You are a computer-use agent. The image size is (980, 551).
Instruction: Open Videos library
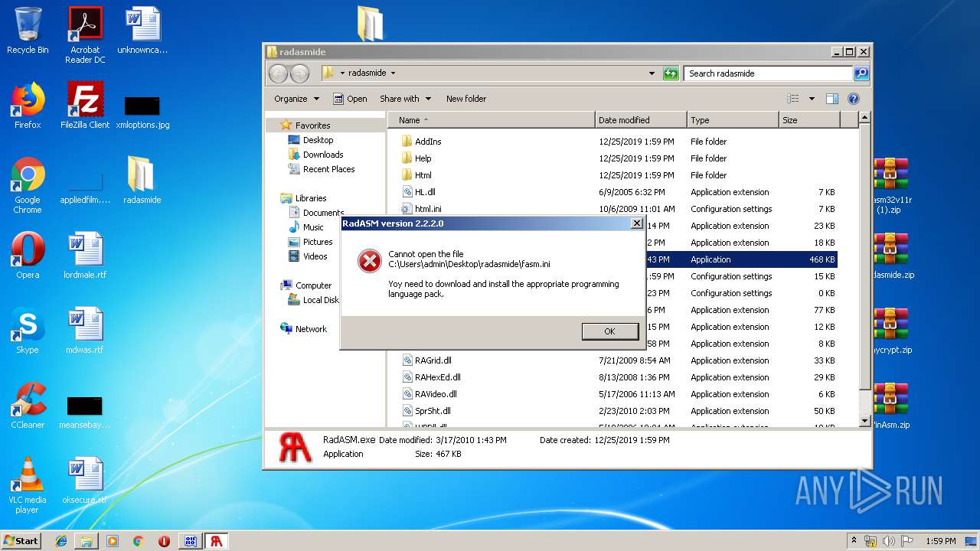point(315,256)
